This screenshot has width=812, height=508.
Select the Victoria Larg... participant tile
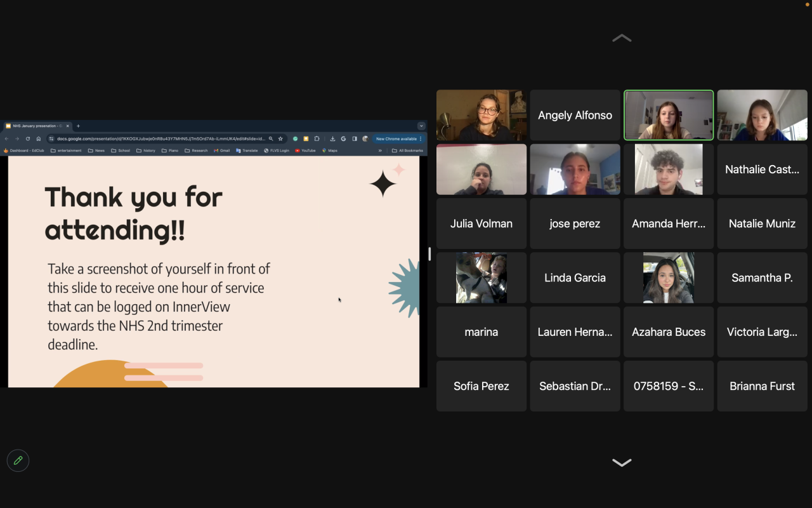(x=763, y=332)
